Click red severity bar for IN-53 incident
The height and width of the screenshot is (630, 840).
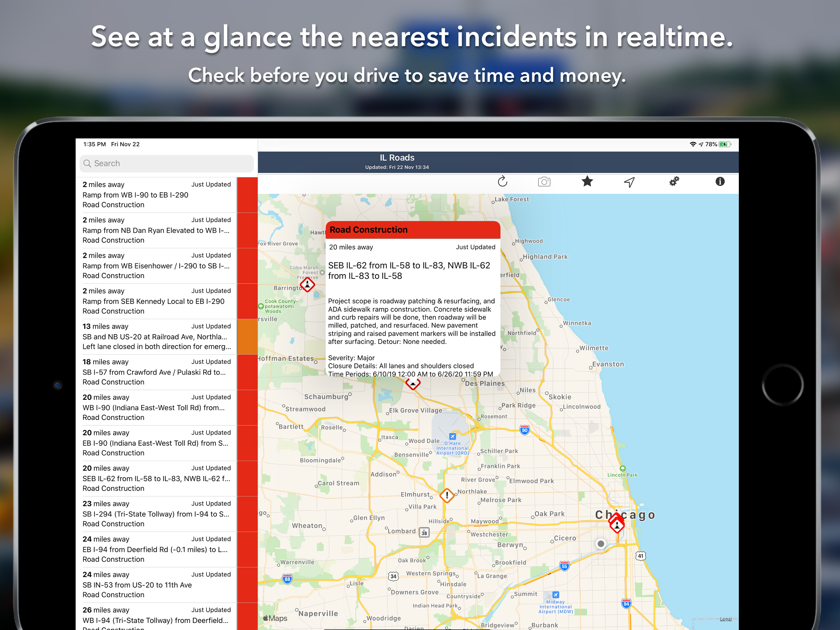(247, 585)
